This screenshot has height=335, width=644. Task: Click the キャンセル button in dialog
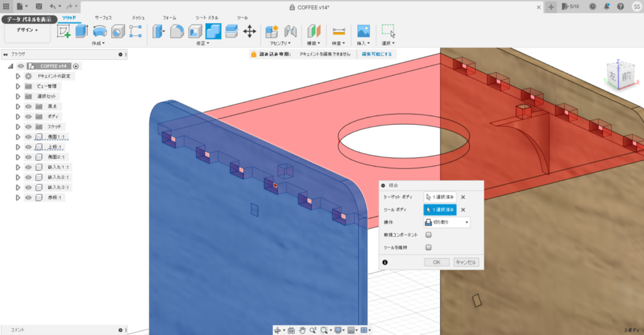466,262
